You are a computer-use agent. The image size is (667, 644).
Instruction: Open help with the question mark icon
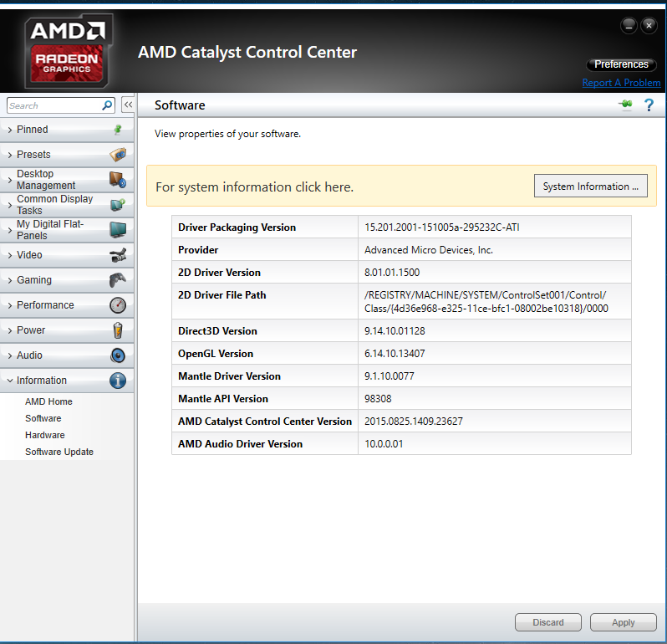pos(649,105)
